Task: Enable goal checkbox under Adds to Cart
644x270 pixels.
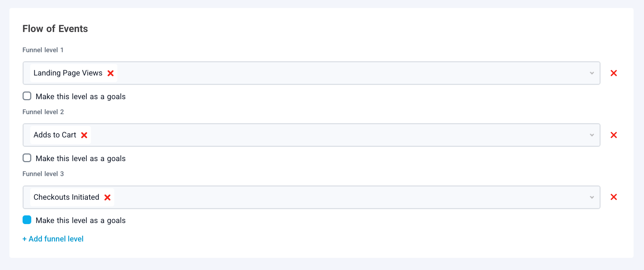Action: pyautogui.click(x=27, y=158)
